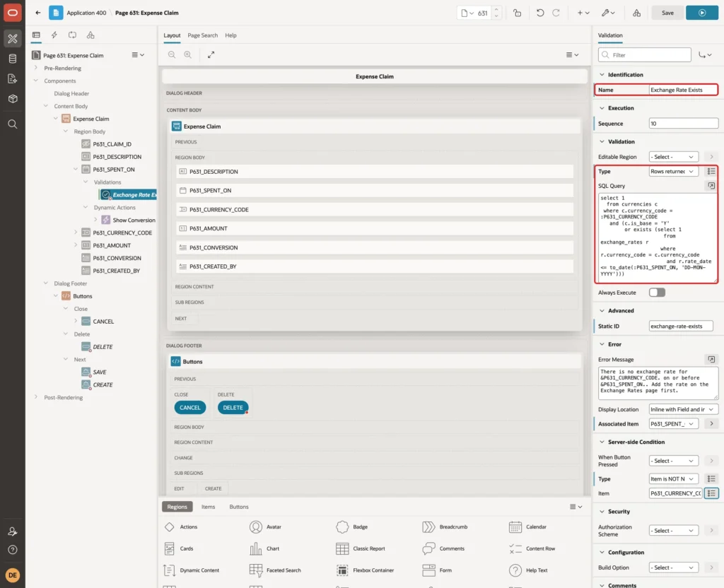724x588 pixels.
Task: Select the DELETE button in layout
Action: click(233, 408)
